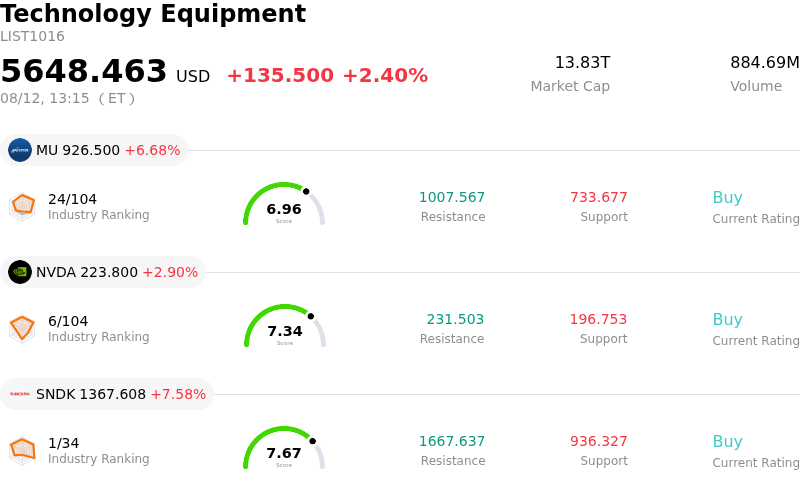Click radar chart icon beside 6/104 ranking
This screenshot has width=800, height=488.
coord(22,329)
